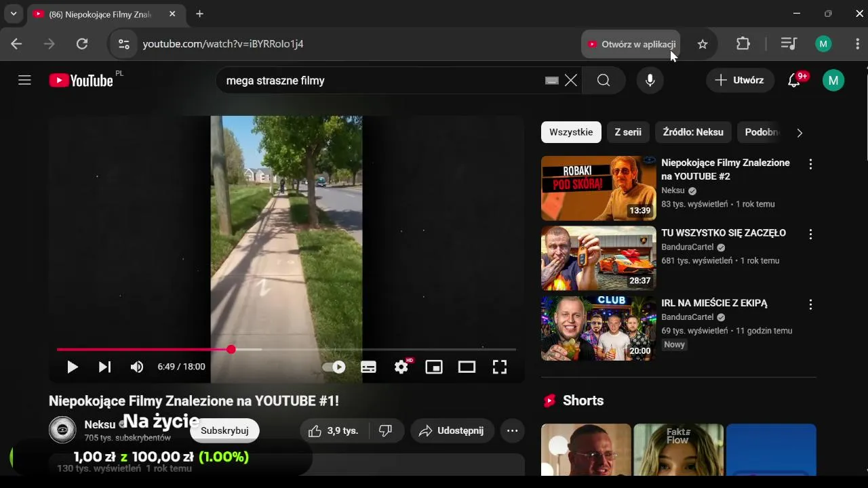The width and height of the screenshot is (868, 488).
Task: Open the 28:37 video thumbnail
Action: [x=598, y=258]
